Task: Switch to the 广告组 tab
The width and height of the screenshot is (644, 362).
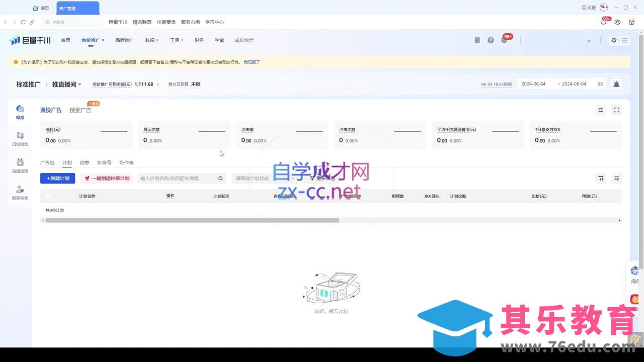Action: pos(47,162)
